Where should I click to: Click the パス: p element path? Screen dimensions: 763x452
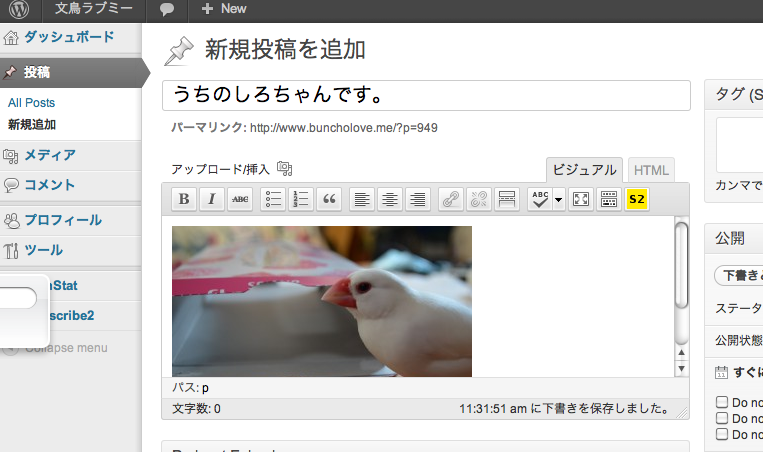(190, 388)
